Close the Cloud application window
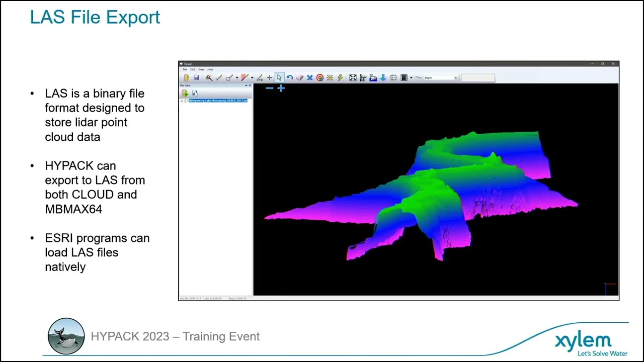The width and height of the screenshot is (644, 362). 613,64
